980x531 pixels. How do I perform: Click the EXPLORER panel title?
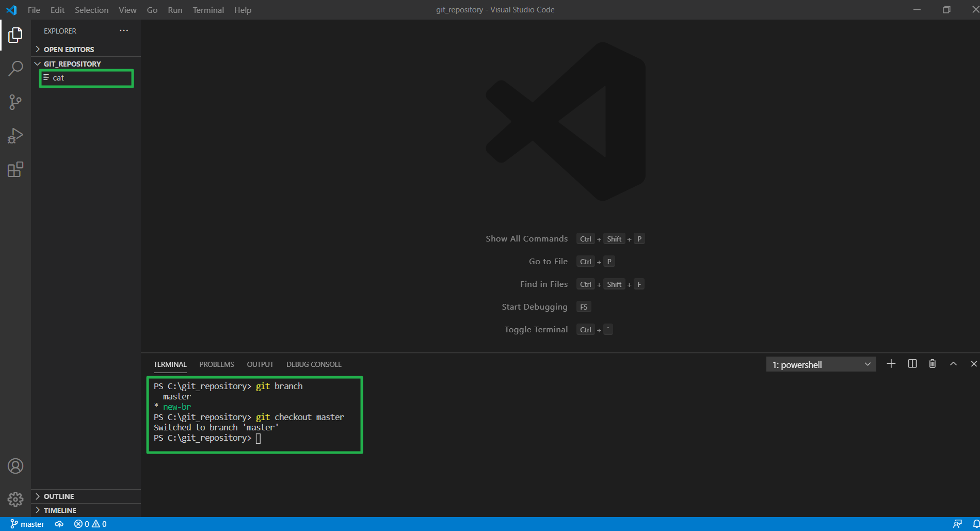[60, 31]
